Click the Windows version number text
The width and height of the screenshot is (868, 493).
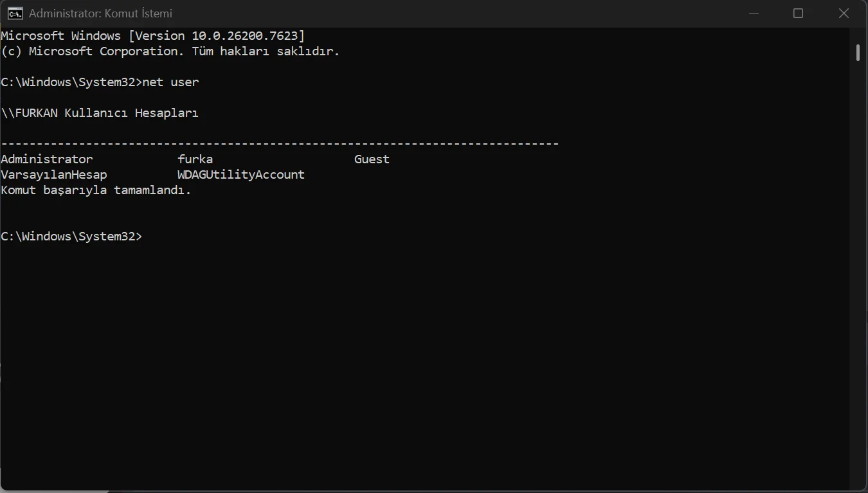tap(248, 36)
